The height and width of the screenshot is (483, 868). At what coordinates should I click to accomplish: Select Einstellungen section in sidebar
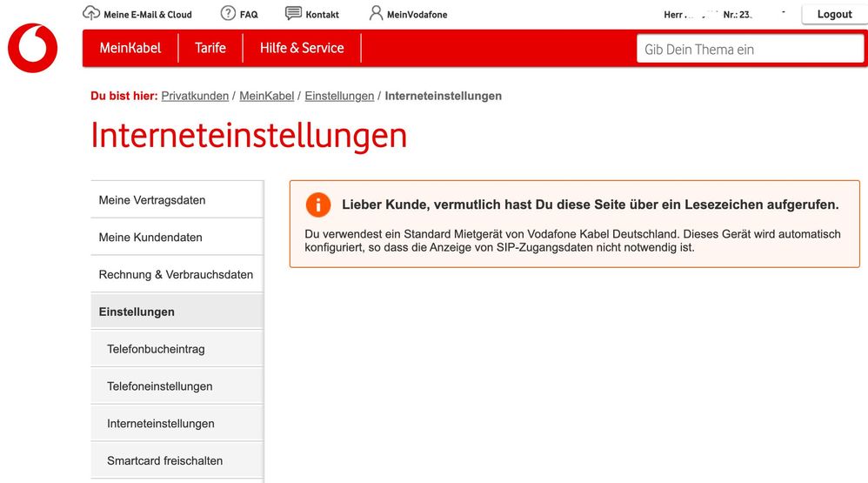point(177,312)
